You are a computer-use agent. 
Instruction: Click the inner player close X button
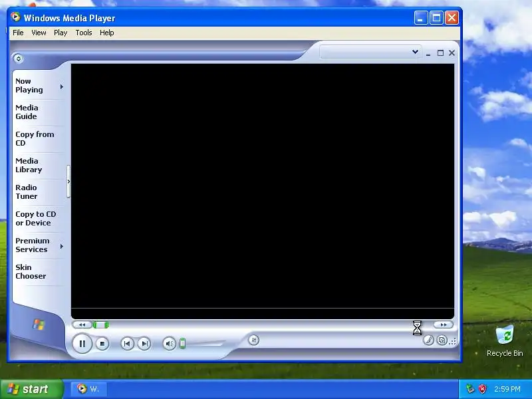point(452,53)
